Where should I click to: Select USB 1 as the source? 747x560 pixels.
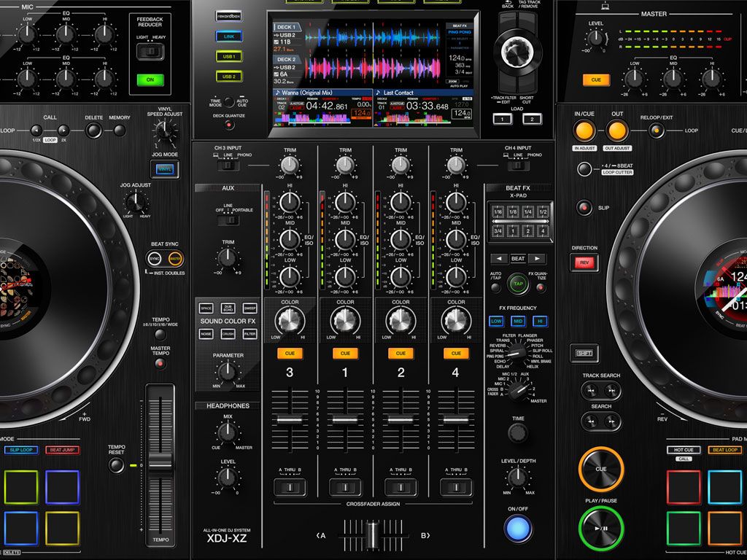(227, 55)
